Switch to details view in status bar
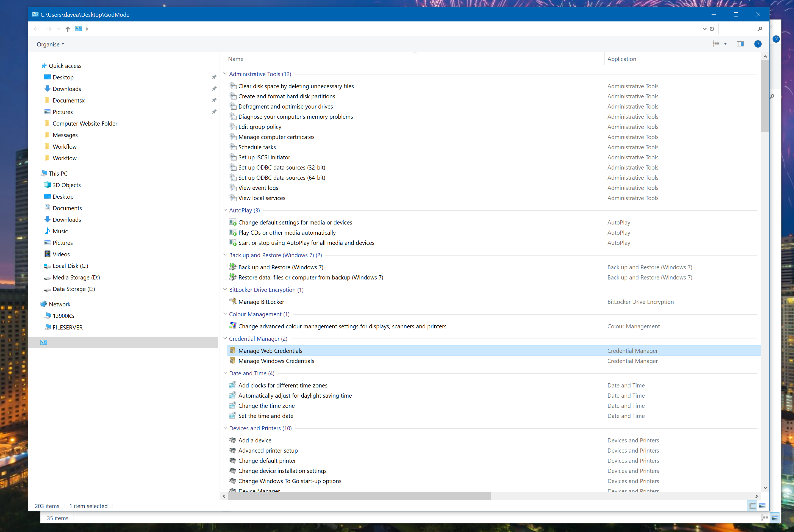This screenshot has height=532, width=794. click(x=752, y=506)
